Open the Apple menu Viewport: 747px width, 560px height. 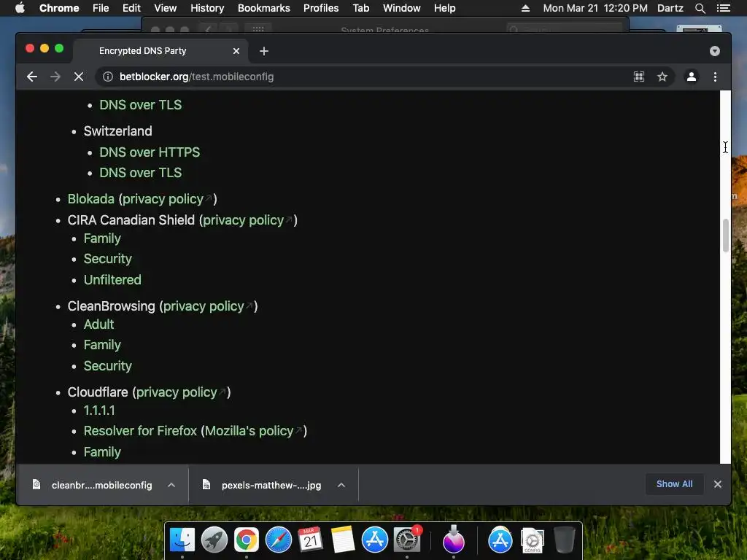(20, 8)
